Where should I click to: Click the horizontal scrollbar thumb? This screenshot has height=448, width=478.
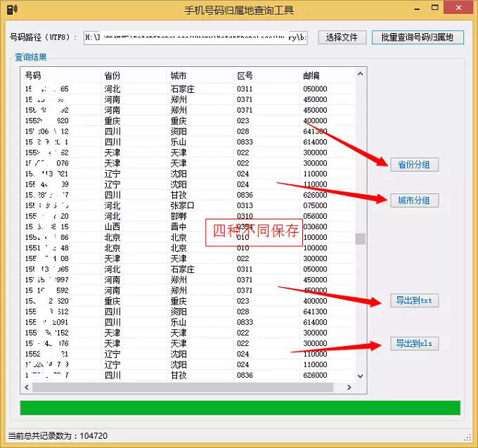[183, 387]
